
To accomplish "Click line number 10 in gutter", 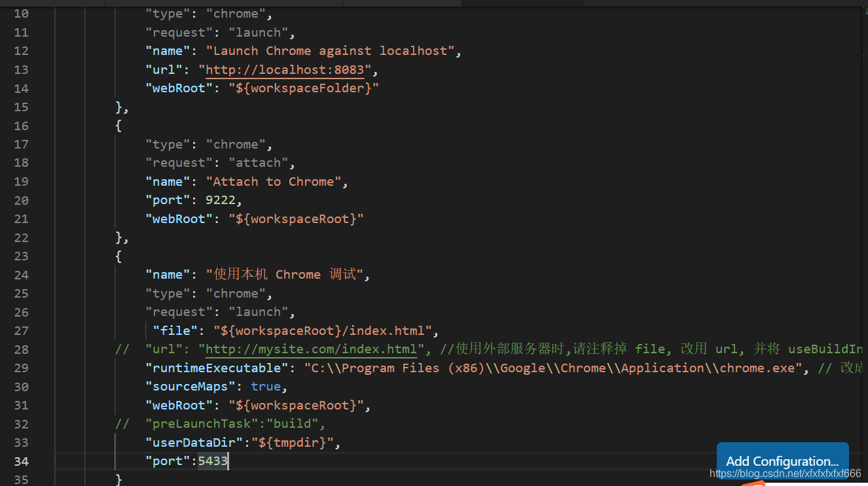I will [x=21, y=13].
